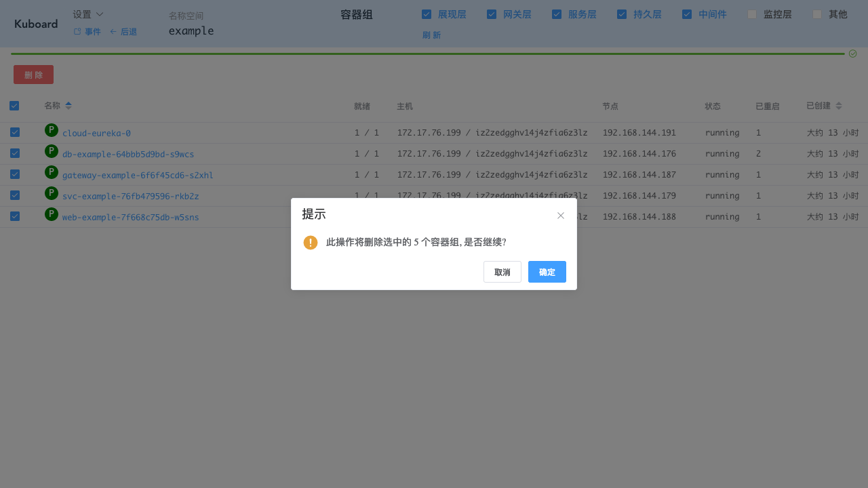The image size is (868, 488).
Task: Open the svc-example-76fb479596-rkb2z pod link
Action: (131, 197)
